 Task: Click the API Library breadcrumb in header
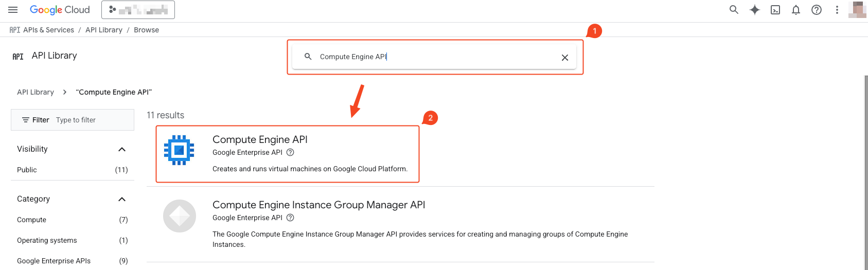point(104,30)
